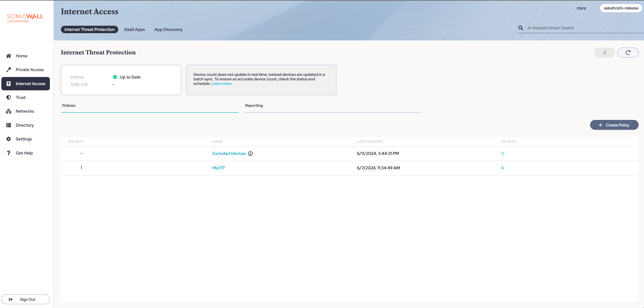Follow the Learn more link
This screenshot has height=308, width=644.
[221, 84]
